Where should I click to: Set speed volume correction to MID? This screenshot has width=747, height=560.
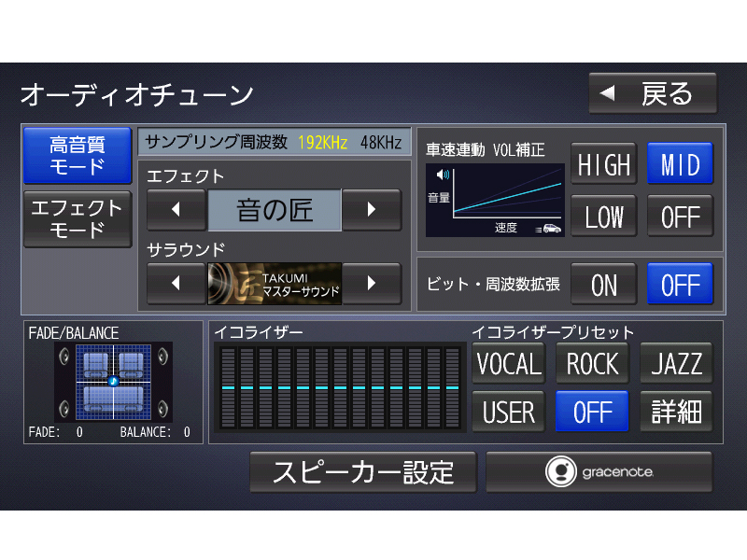click(x=681, y=164)
